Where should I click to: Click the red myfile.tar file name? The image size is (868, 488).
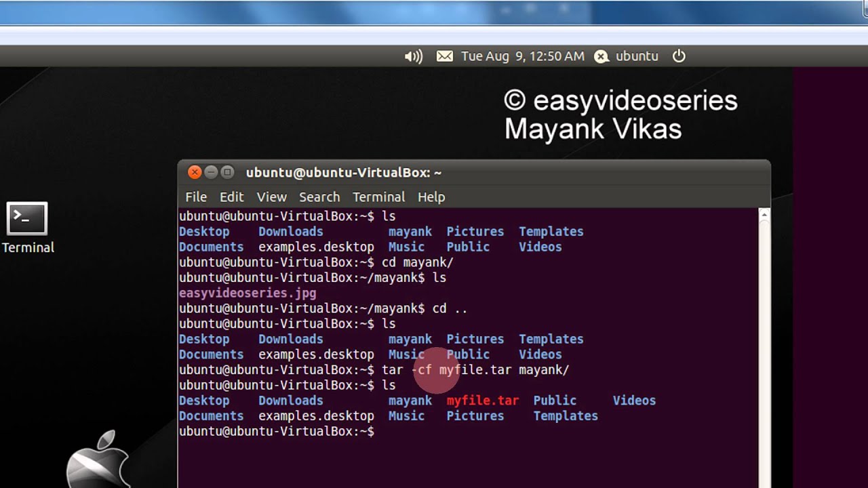pyautogui.click(x=483, y=401)
